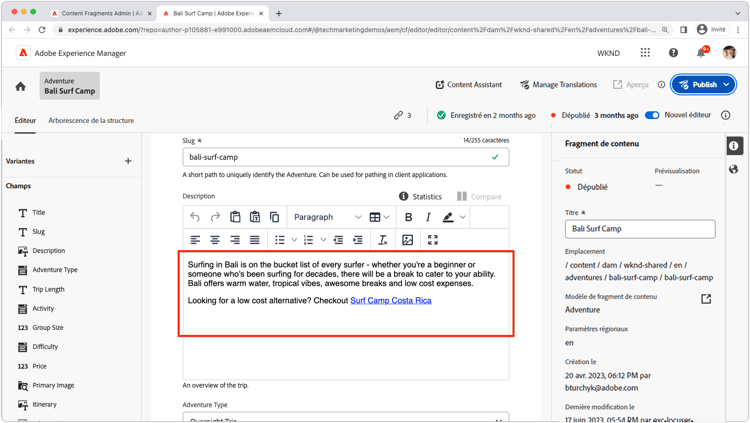Increase indent of paragraph
The width and height of the screenshot is (750, 423).
pyautogui.click(x=358, y=240)
